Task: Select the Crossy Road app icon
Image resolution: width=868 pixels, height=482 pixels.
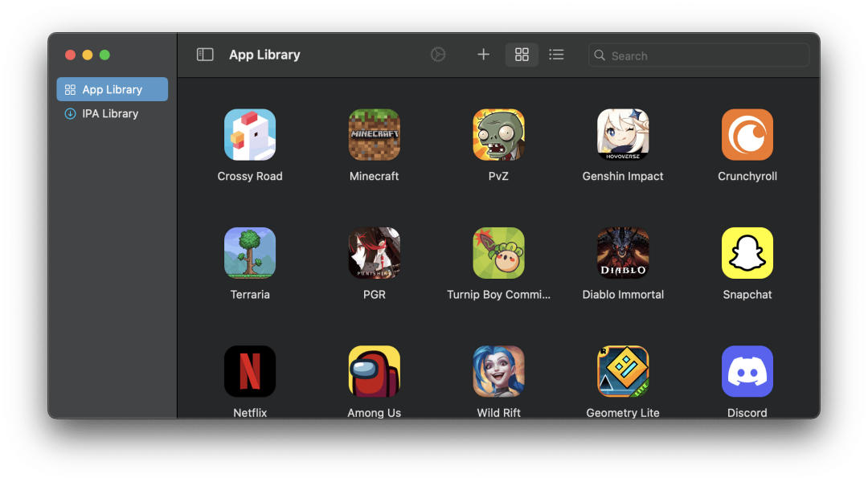Action: (x=250, y=134)
